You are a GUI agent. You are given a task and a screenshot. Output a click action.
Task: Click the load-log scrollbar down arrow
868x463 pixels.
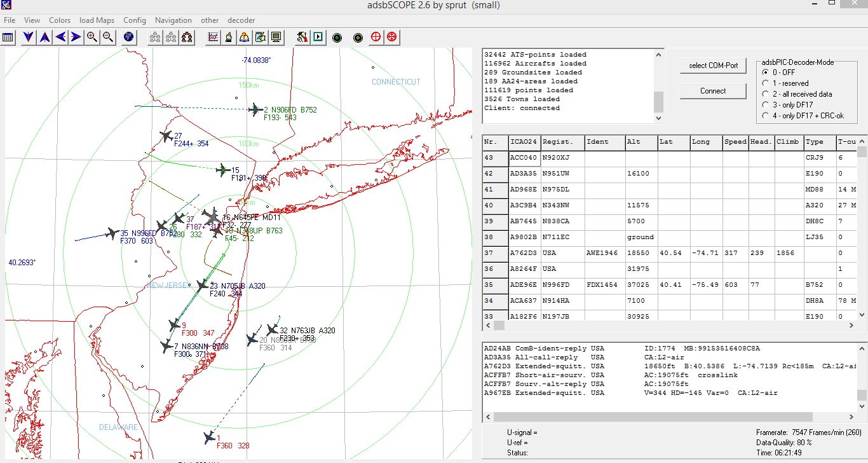point(658,118)
